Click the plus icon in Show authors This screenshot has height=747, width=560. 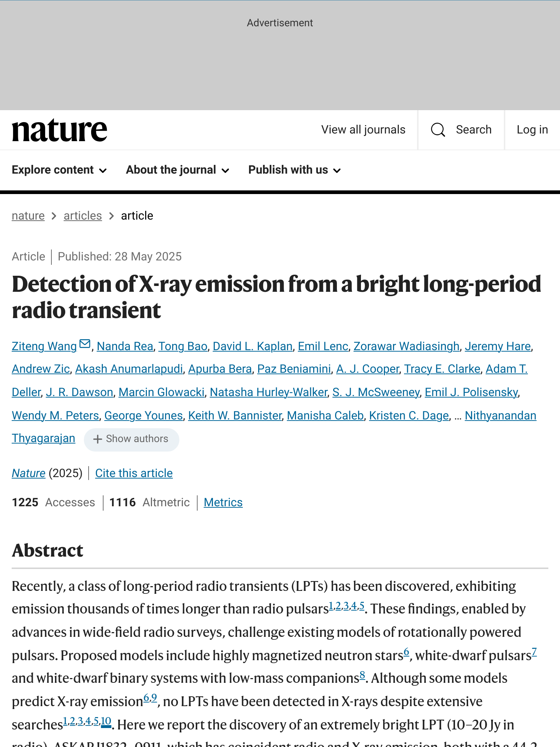pos(97,439)
